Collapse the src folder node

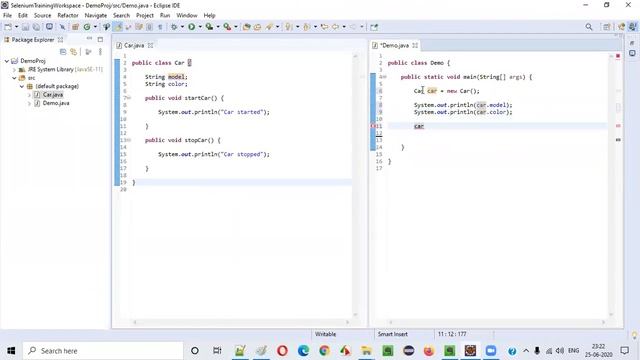tap(14, 78)
